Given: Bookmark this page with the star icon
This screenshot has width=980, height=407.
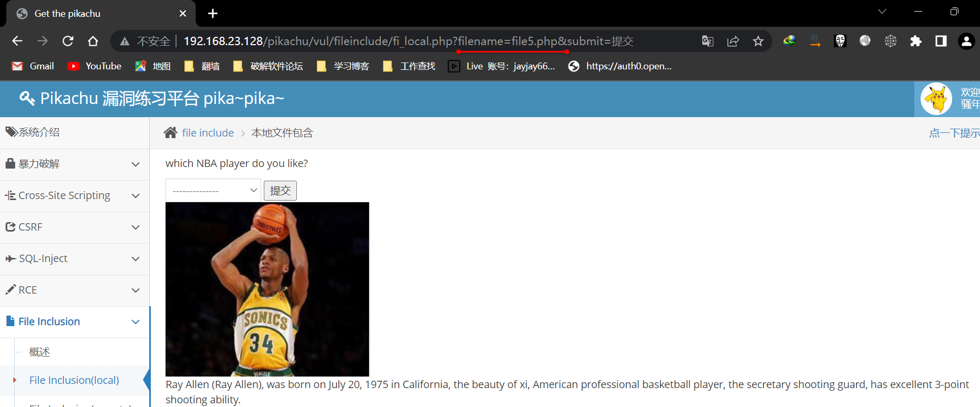Looking at the screenshot, I should pos(758,41).
